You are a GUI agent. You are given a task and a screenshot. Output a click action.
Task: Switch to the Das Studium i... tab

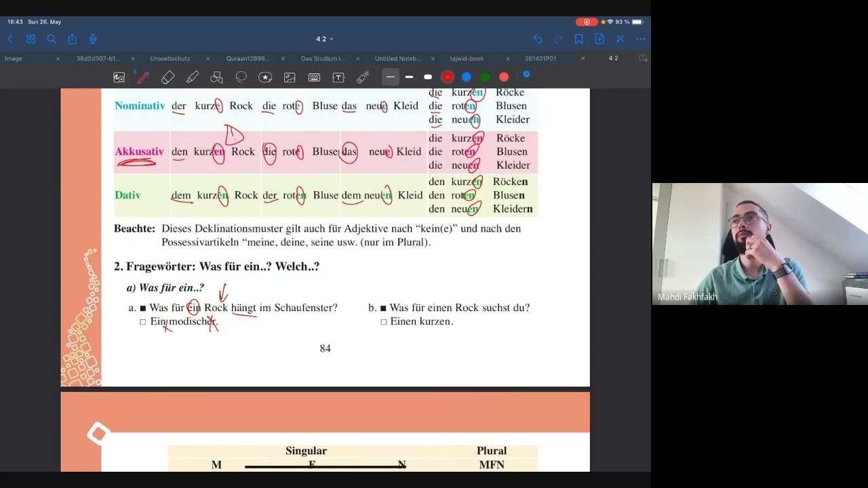click(323, 59)
